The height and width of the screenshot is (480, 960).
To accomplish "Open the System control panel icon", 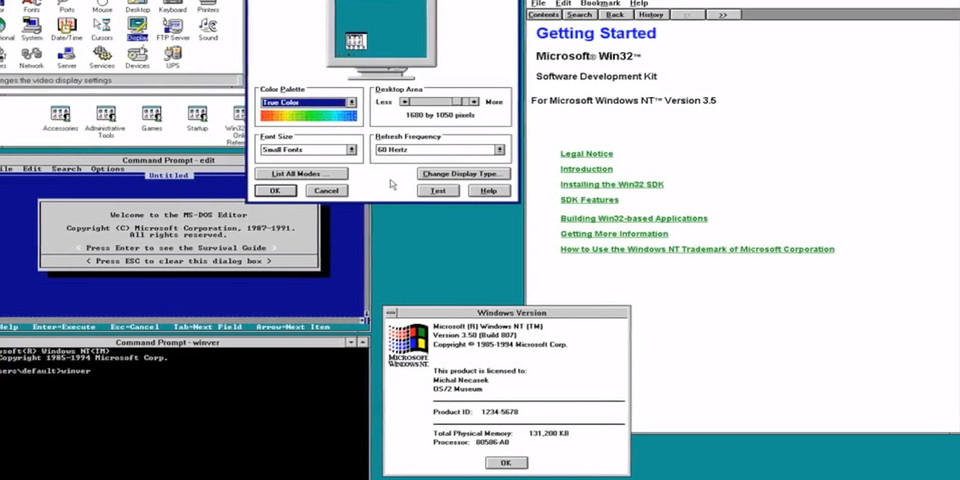I will coord(32,29).
